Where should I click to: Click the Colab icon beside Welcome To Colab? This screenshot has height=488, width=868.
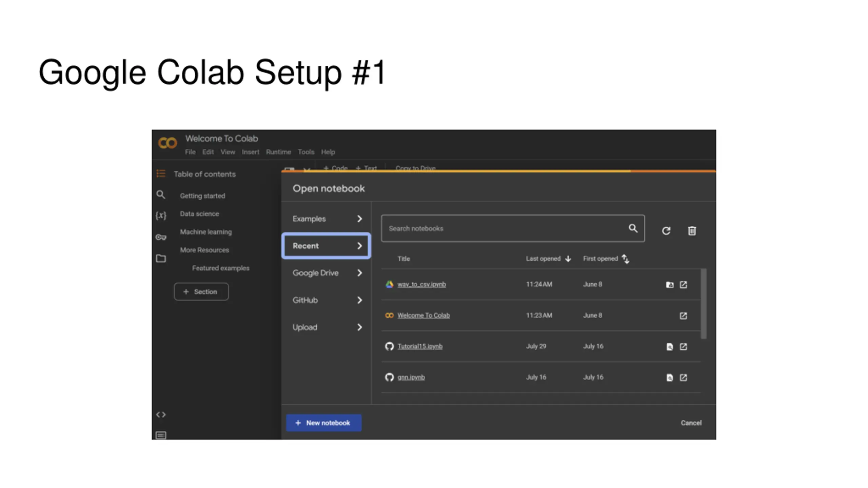389,316
